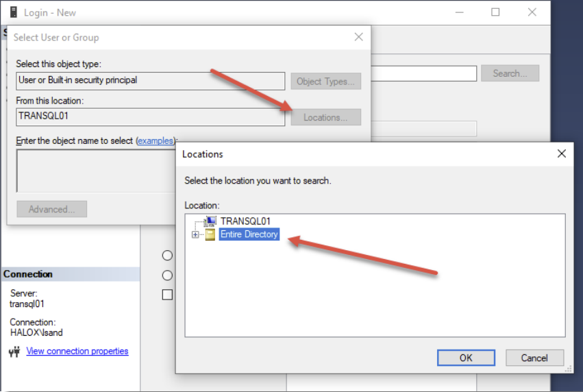583x392 pixels.
Task: Open the examples link
Action: tap(156, 141)
